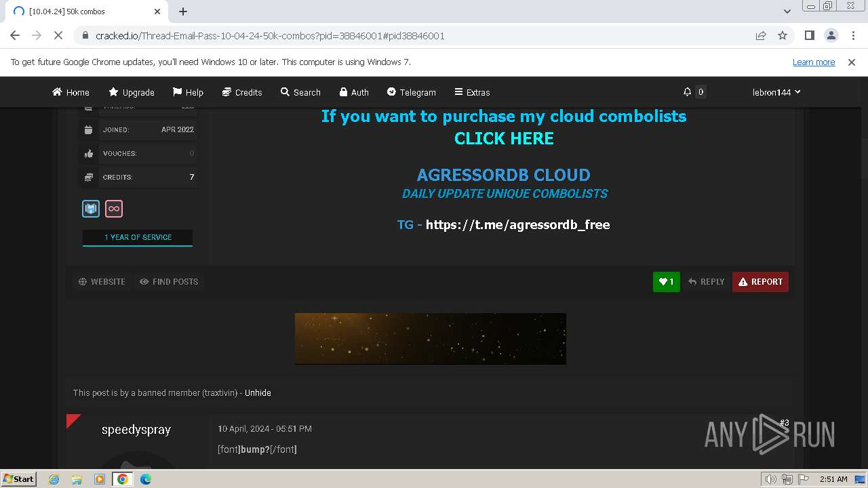Stop page loading in the toolbar
Screen dimensions: 868x488
point(58,35)
